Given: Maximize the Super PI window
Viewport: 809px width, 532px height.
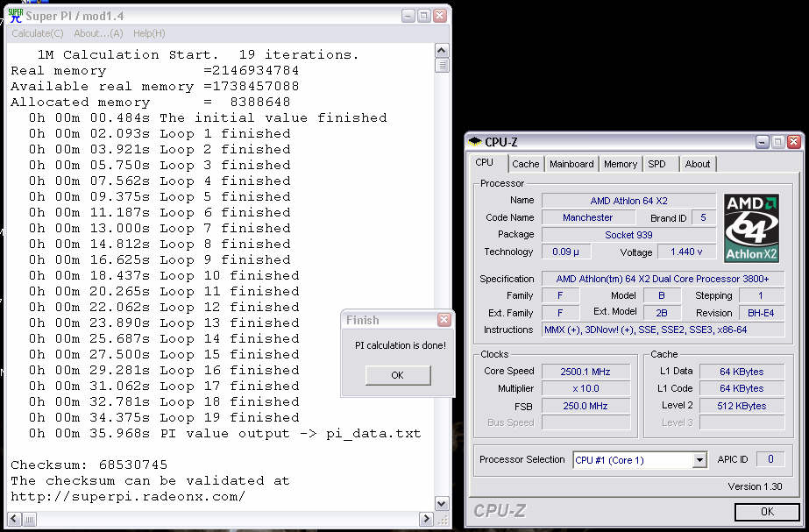Looking at the screenshot, I should tap(424, 16).
